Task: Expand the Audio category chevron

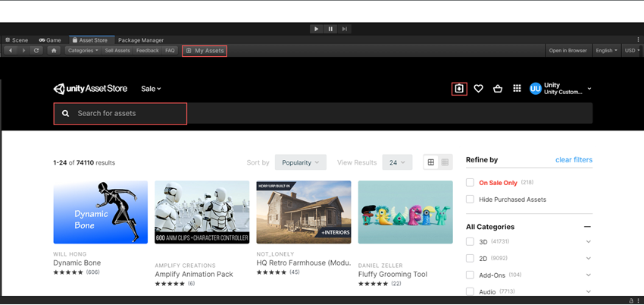Action: [589, 292]
